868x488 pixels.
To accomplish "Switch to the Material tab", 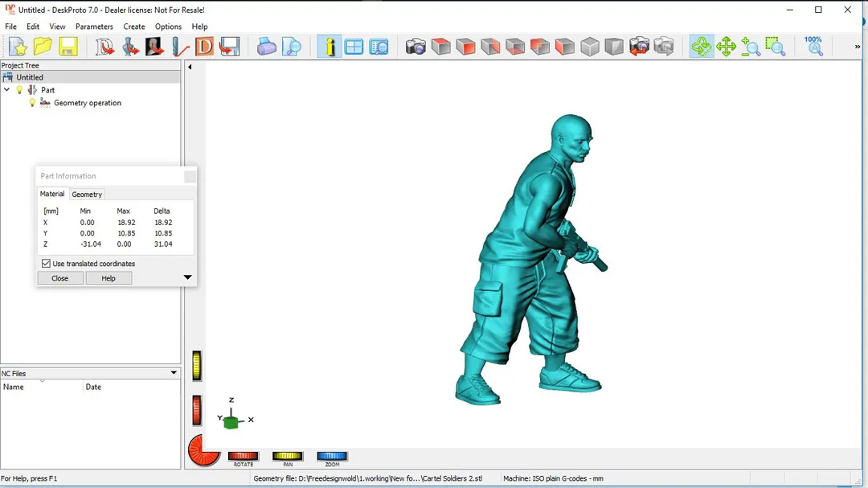I will (x=52, y=194).
